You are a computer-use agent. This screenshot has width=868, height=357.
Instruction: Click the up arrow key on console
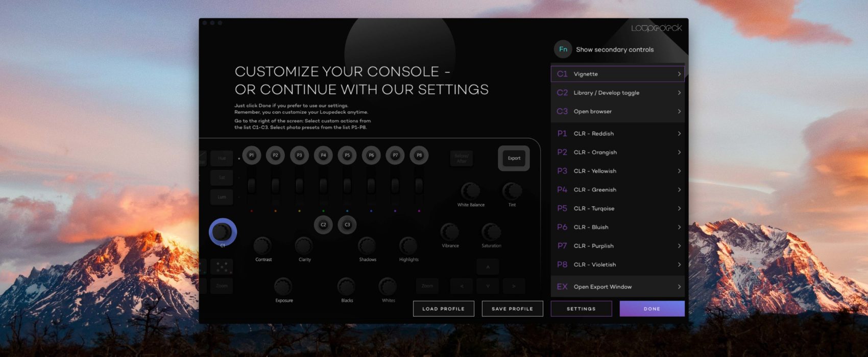point(488,267)
